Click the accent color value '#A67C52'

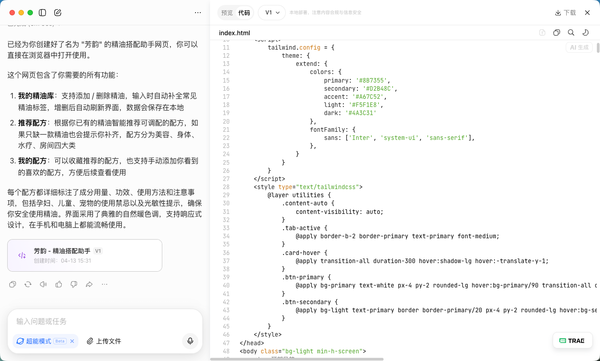pos(369,96)
